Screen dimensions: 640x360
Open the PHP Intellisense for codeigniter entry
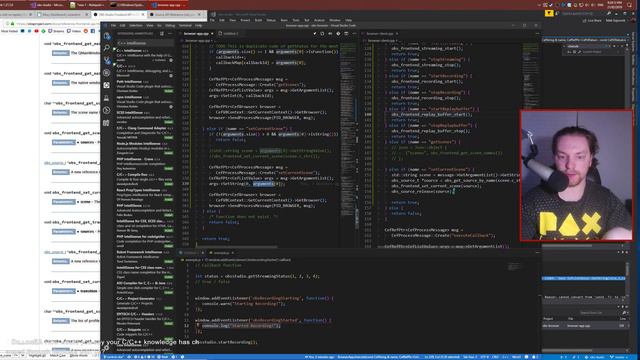pos(144,241)
